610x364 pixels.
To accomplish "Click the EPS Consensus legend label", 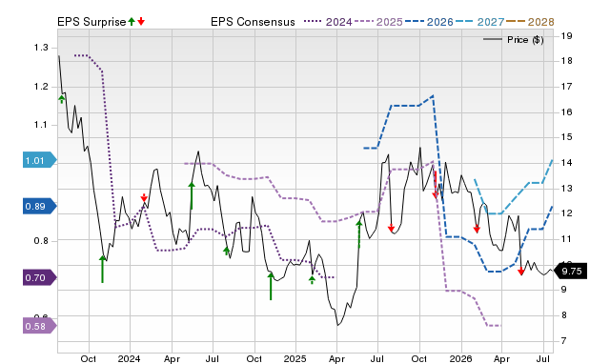I will click(253, 22).
